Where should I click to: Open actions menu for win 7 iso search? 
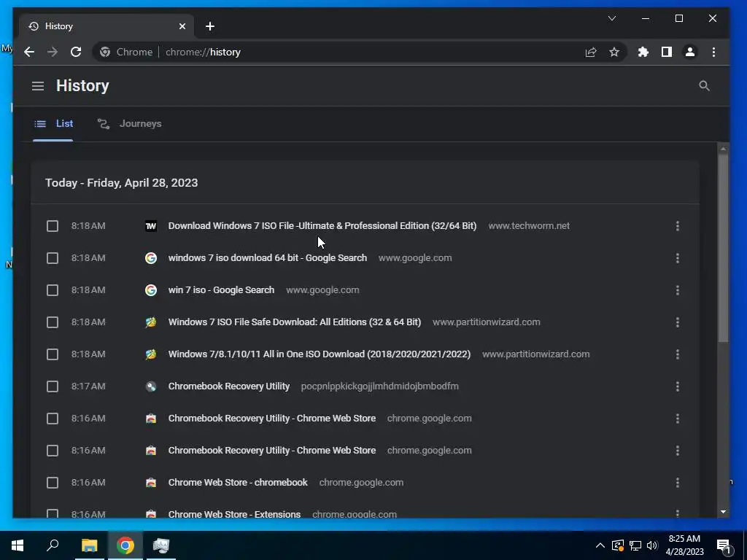[x=678, y=290]
